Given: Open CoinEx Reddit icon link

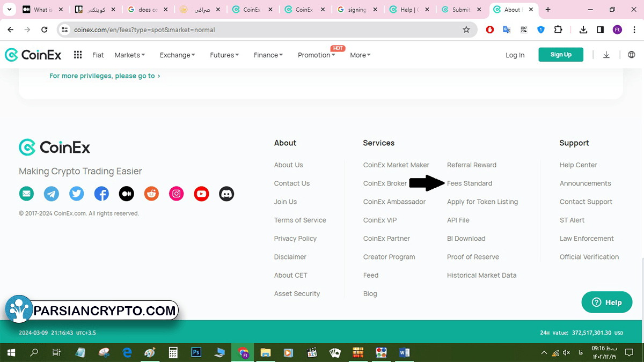Looking at the screenshot, I should (151, 194).
